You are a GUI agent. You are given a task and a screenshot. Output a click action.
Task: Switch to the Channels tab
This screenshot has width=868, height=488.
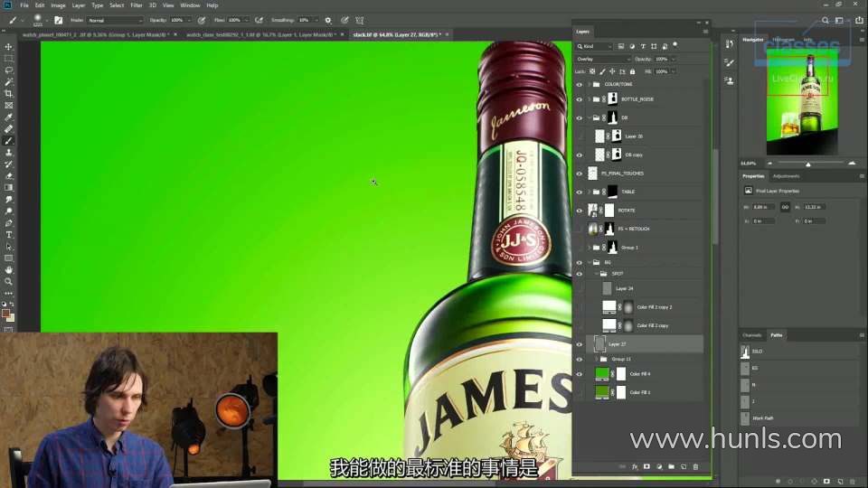pyautogui.click(x=751, y=335)
